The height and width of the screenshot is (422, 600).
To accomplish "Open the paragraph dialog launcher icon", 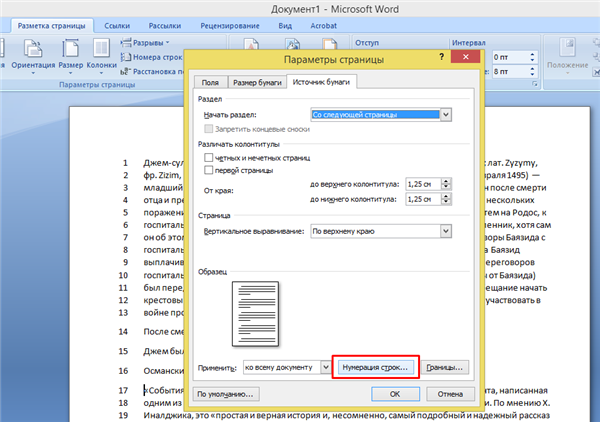I will [x=535, y=84].
